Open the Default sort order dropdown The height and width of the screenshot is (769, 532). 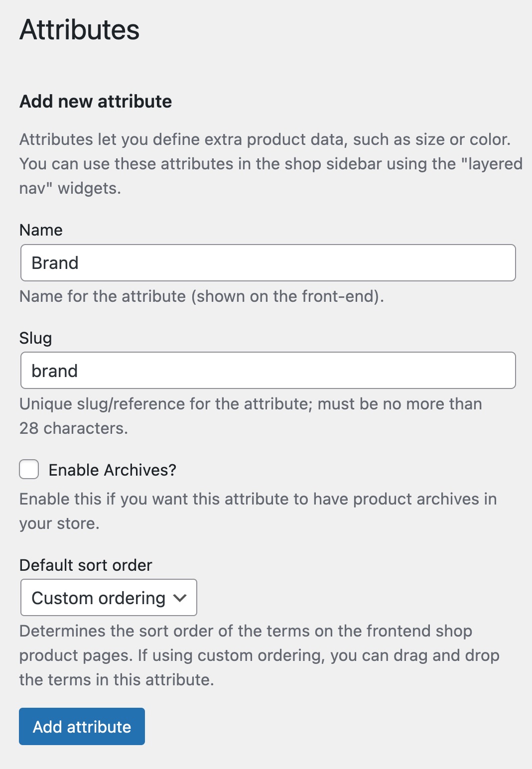coord(109,598)
